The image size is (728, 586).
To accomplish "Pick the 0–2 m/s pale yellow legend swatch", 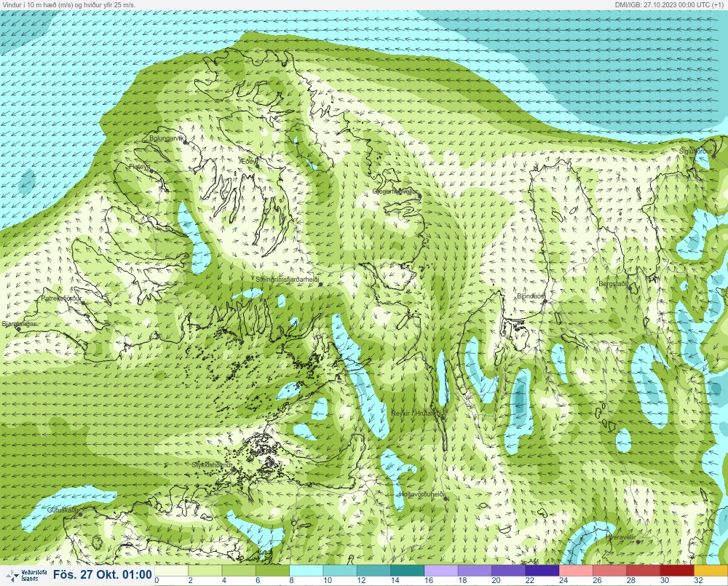I will (171, 570).
